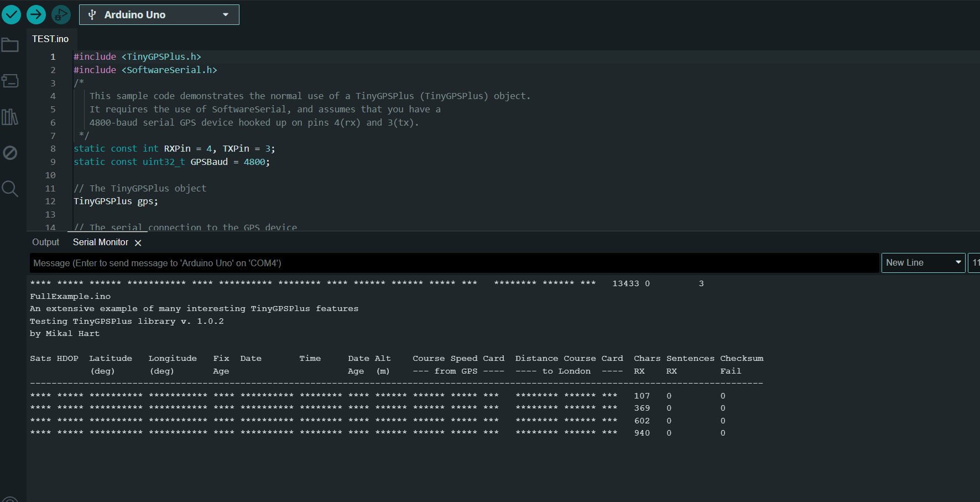Switch to the Output tab
Viewport: 980px width, 502px height.
coord(45,242)
